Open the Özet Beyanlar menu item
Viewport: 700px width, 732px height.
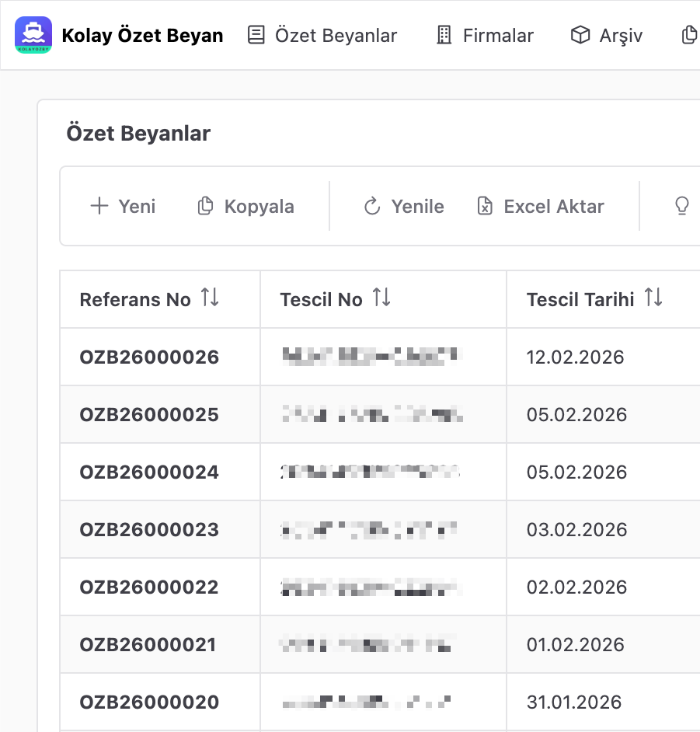(x=322, y=36)
